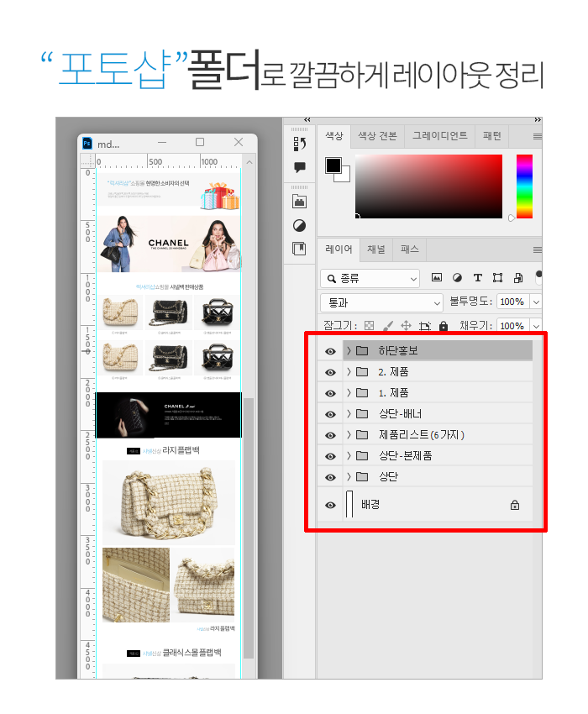This screenshot has width=588, height=714.
Task: Lock position move-arrows icon
Action: 406,326
